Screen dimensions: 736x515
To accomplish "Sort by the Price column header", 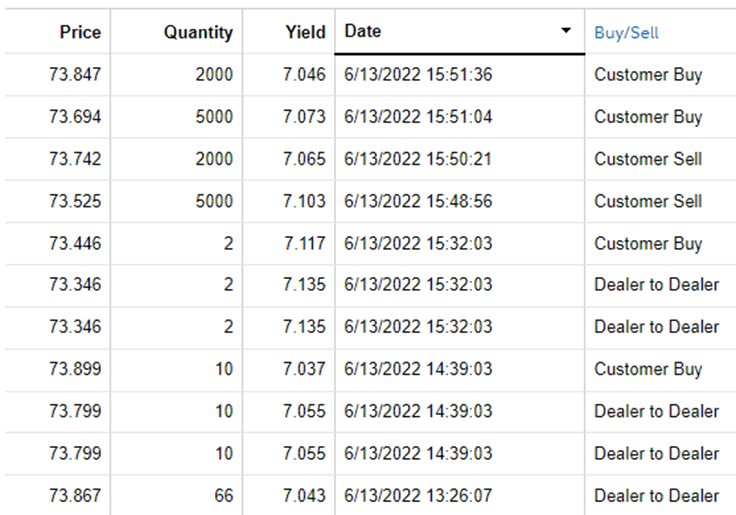I will 80,32.
